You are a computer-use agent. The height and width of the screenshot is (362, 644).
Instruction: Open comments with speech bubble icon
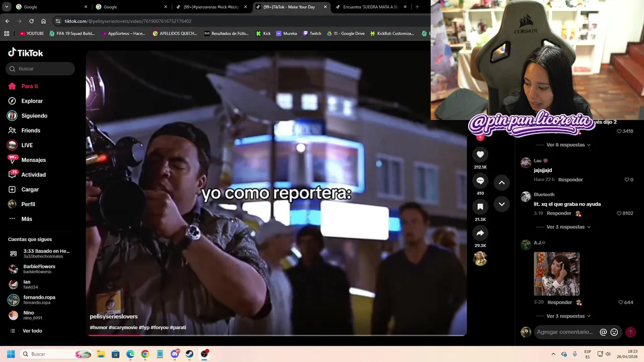click(480, 180)
